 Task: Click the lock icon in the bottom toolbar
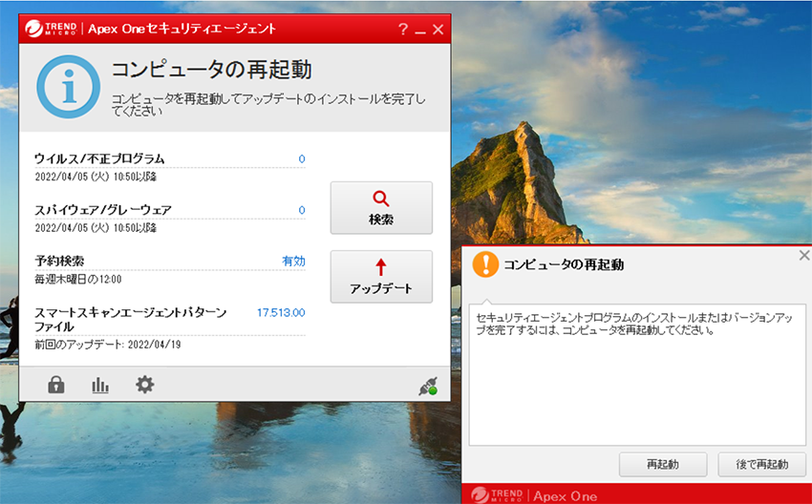click(56, 385)
